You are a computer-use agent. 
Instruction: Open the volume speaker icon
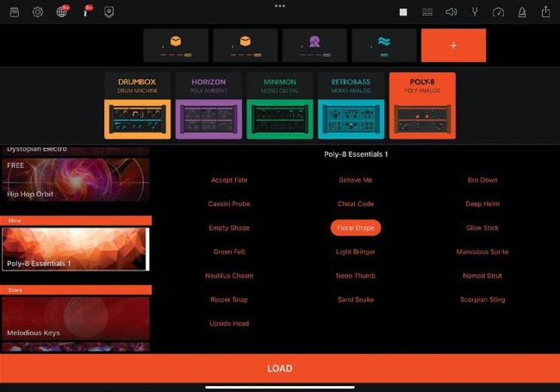point(451,12)
